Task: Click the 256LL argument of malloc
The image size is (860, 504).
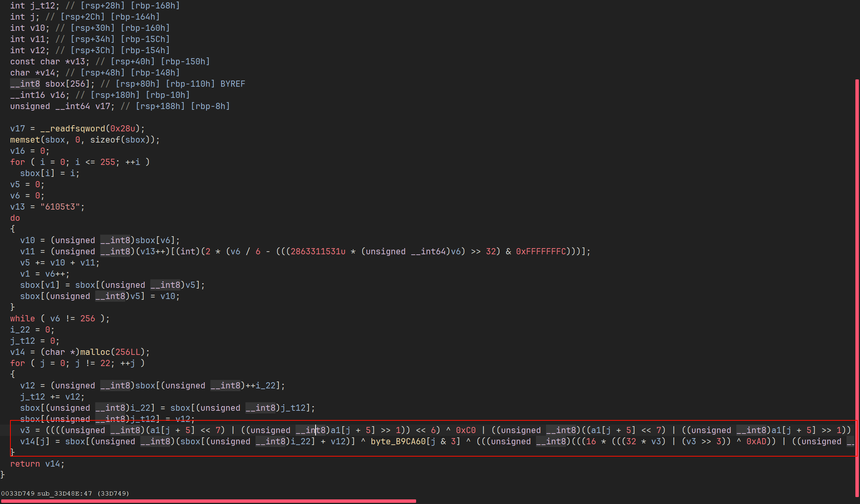Action: (128, 352)
